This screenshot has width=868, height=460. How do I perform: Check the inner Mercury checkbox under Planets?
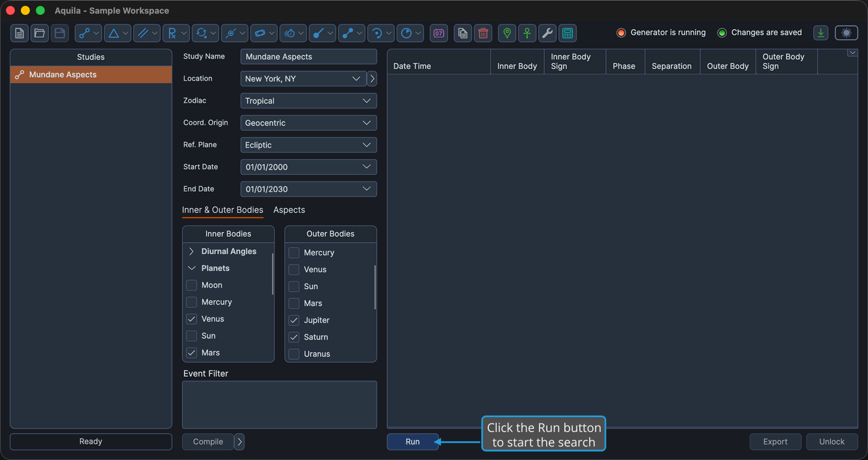191,302
